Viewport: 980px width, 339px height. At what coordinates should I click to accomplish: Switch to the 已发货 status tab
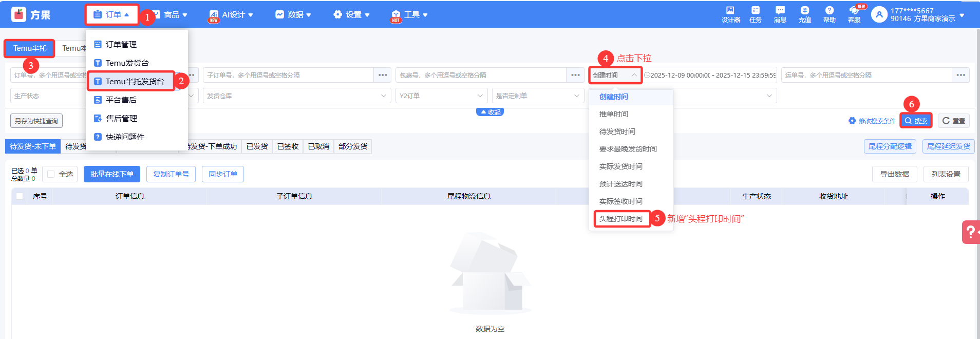(x=257, y=146)
